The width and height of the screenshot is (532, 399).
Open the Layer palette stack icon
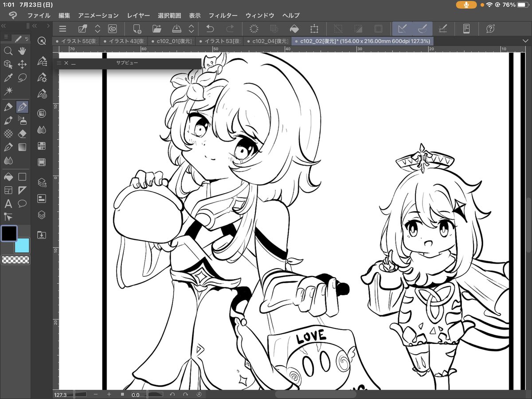42,215
